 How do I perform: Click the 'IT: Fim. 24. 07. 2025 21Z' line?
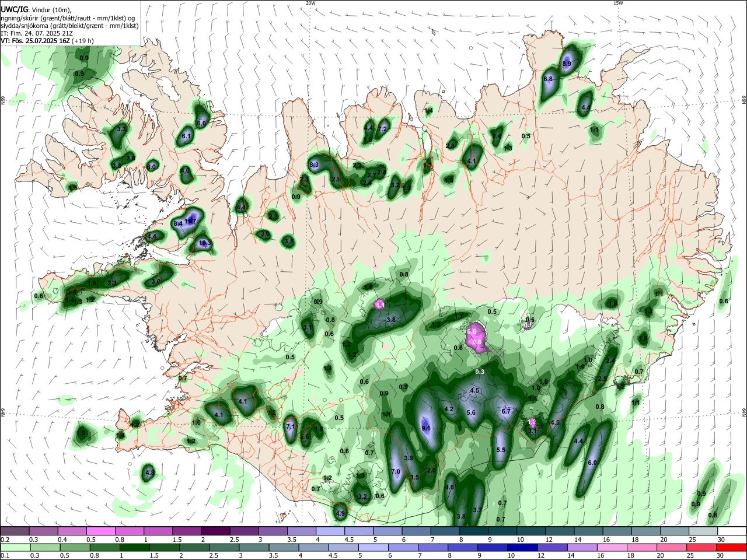[37, 34]
